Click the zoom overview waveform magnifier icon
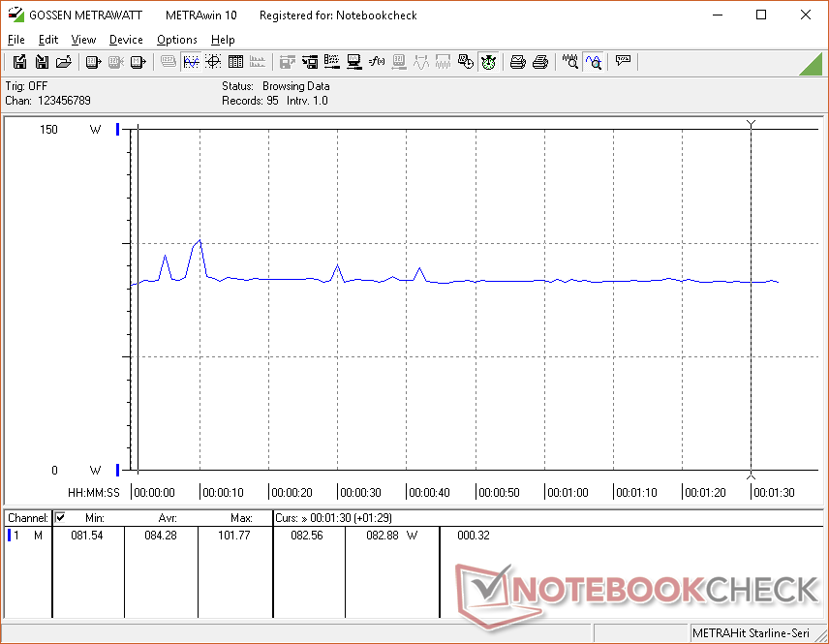The height and width of the screenshot is (644, 829). 569,62
